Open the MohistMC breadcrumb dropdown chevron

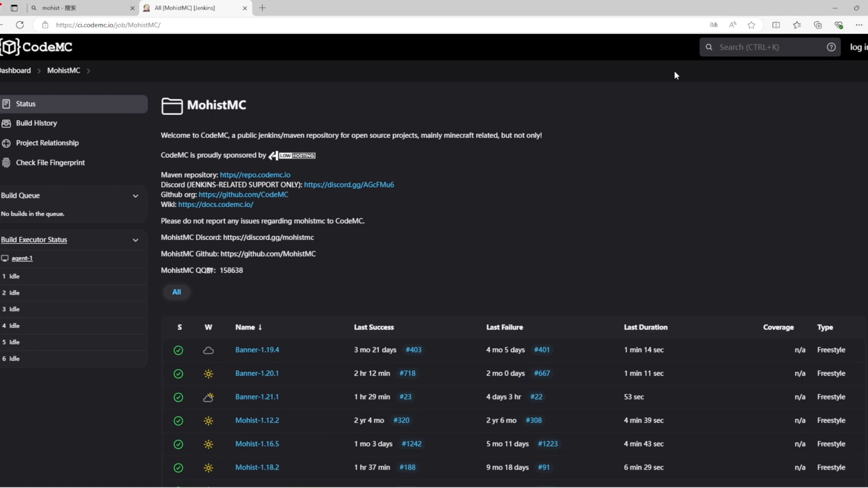click(88, 71)
